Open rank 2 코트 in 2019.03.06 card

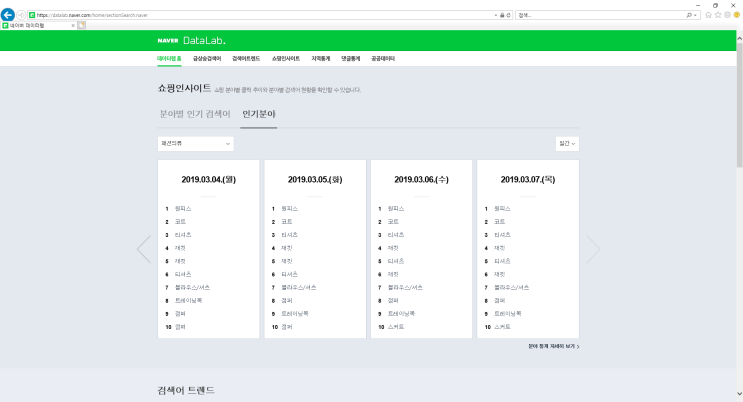coord(393,222)
